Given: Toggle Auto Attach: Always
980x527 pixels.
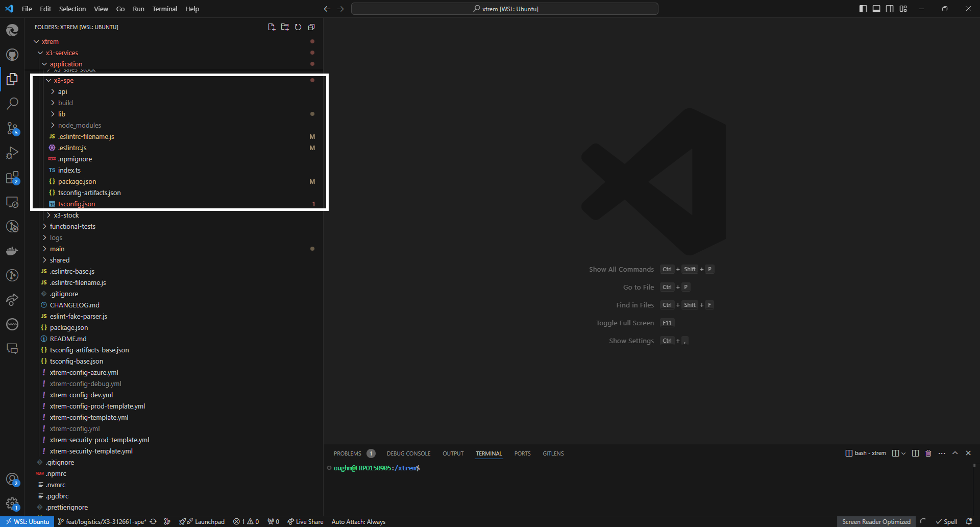Looking at the screenshot, I should pyautogui.click(x=358, y=521).
